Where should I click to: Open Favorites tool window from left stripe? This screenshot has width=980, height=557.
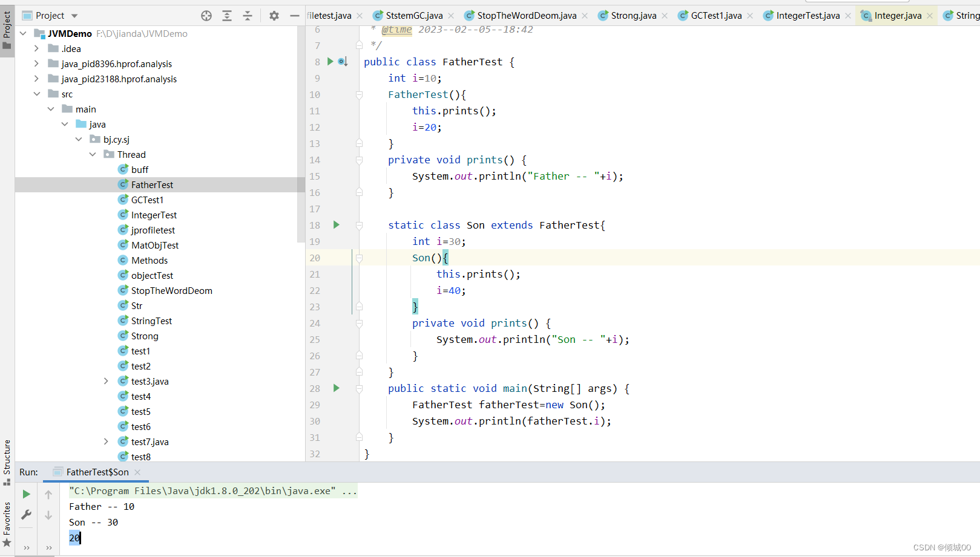(7, 524)
